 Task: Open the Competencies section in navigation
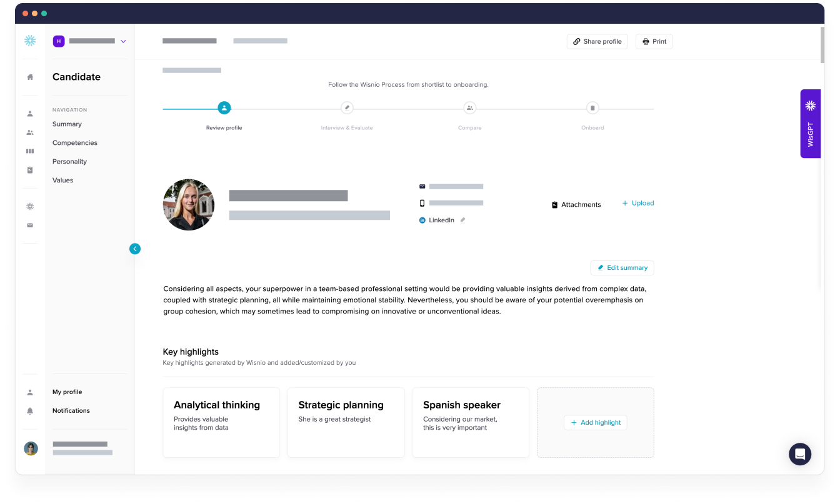pos(74,142)
